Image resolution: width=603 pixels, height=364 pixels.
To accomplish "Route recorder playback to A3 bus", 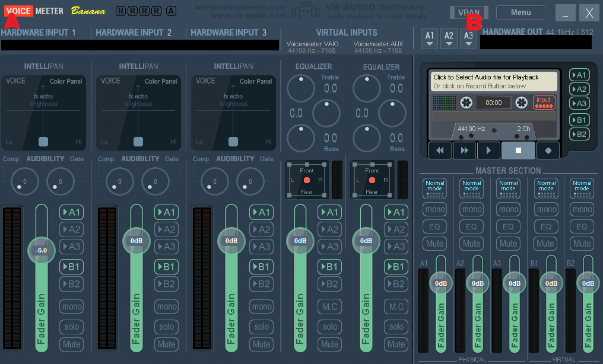I will [x=579, y=103].
